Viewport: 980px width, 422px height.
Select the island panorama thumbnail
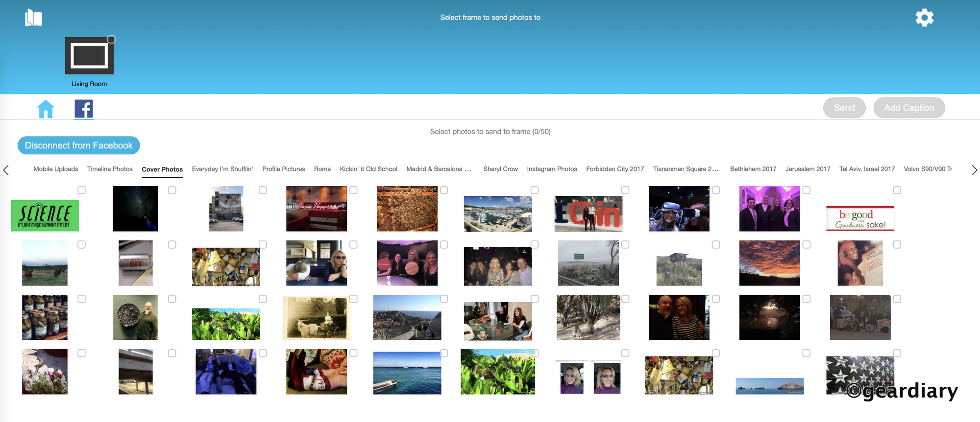point(769,386)
